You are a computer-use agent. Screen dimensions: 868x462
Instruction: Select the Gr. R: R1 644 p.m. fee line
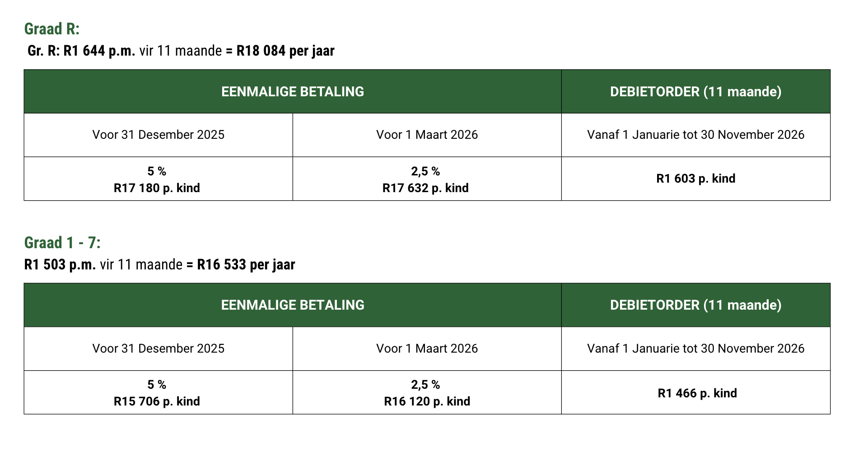point(181,51)
